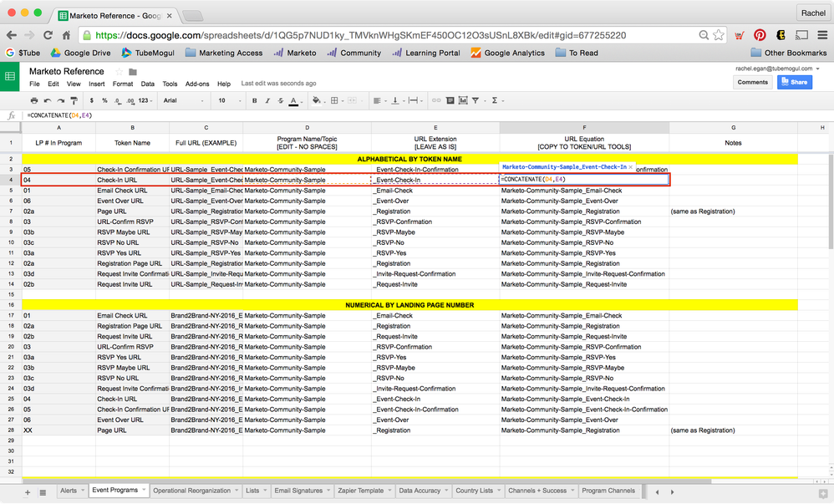
Task: Open font size 10 dropdown
Action: [x=230, y=100]
